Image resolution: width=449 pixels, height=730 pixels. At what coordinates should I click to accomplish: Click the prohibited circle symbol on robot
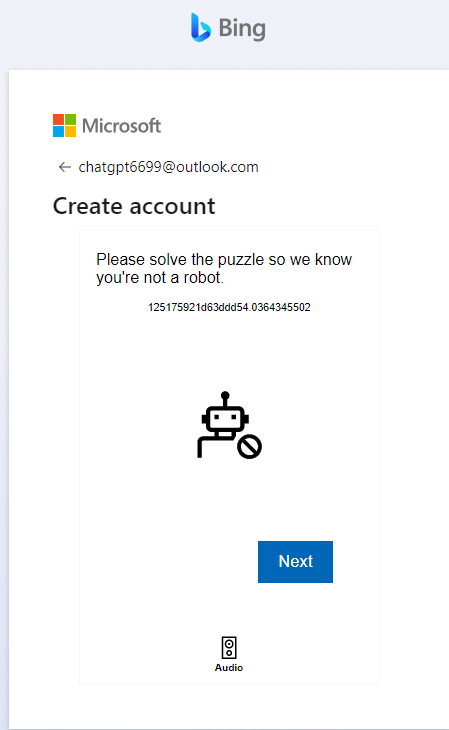tap(250, 446)
